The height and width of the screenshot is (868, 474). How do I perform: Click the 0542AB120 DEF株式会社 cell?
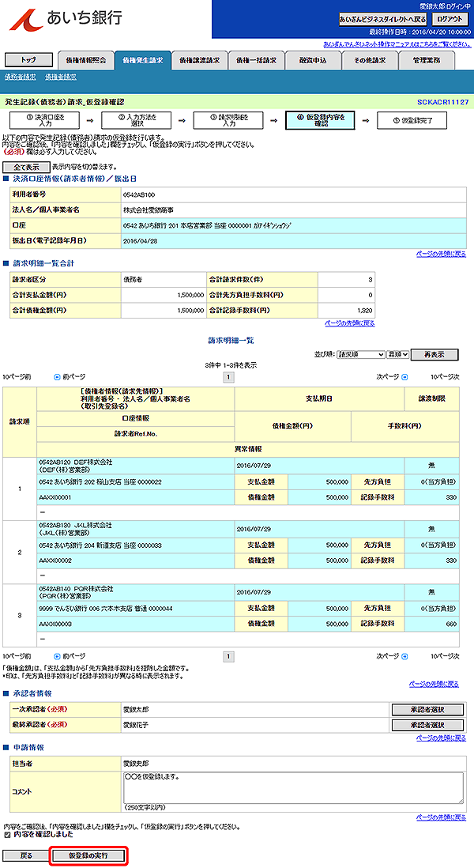point(136,466)
